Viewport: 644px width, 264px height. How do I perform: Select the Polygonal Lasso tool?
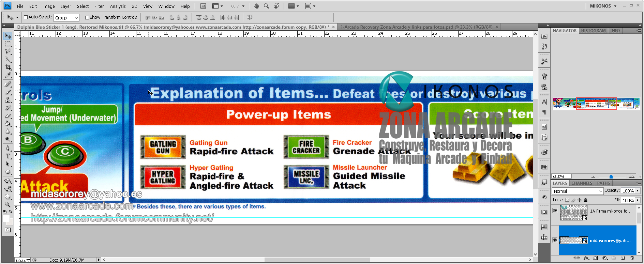[8, 51]
